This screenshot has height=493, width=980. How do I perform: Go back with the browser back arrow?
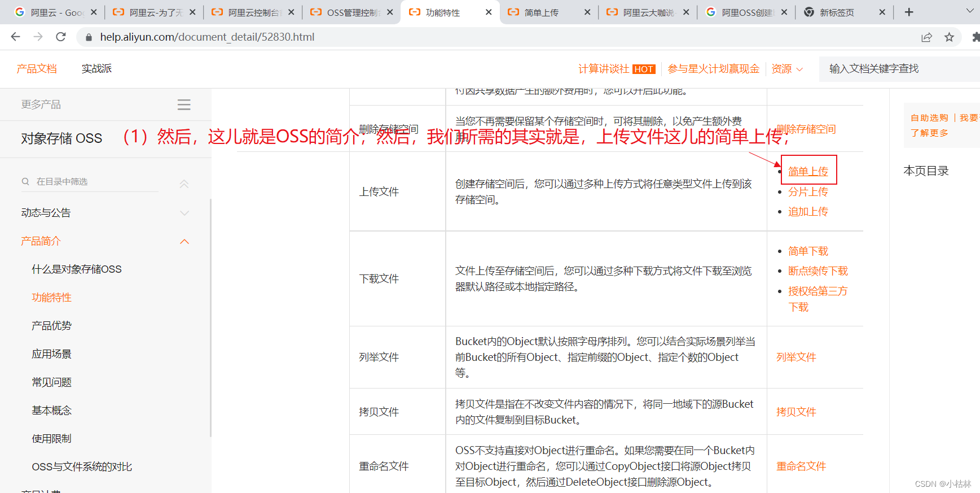(x=15, y=37)
